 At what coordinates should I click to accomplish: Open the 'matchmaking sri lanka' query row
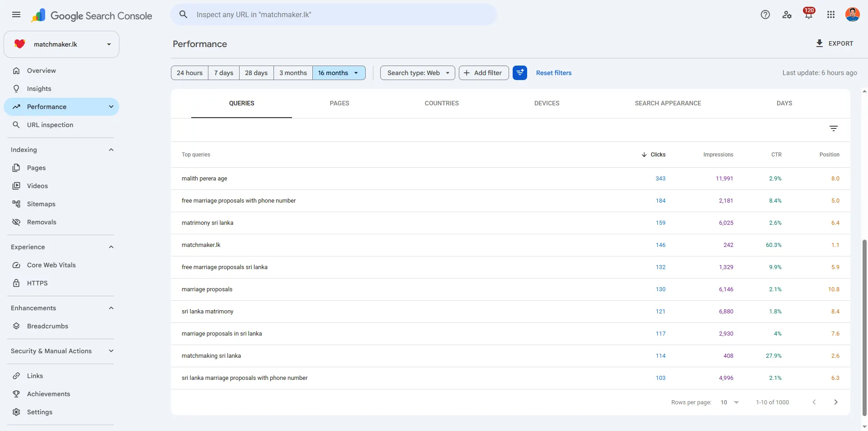[510, 356]
